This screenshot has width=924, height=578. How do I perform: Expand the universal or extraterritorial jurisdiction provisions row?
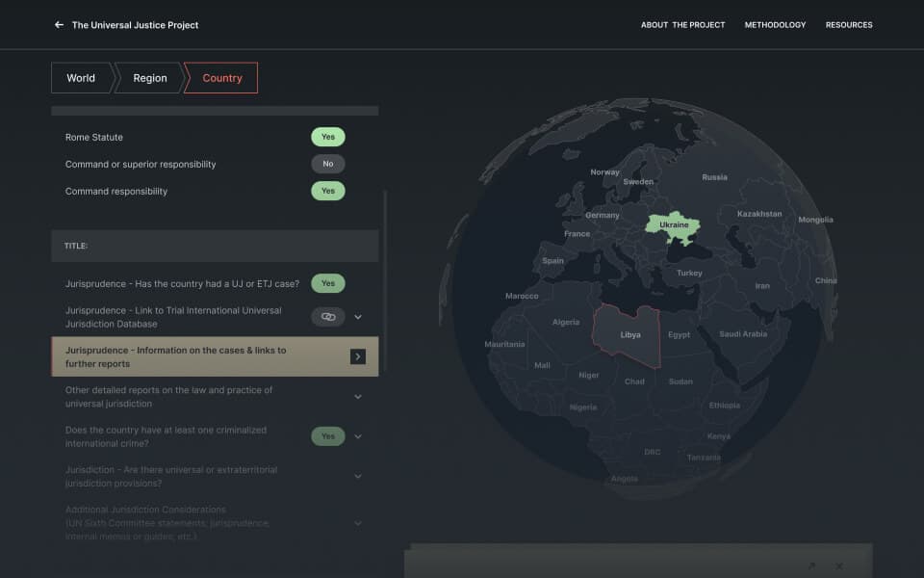tap(358, 476)
